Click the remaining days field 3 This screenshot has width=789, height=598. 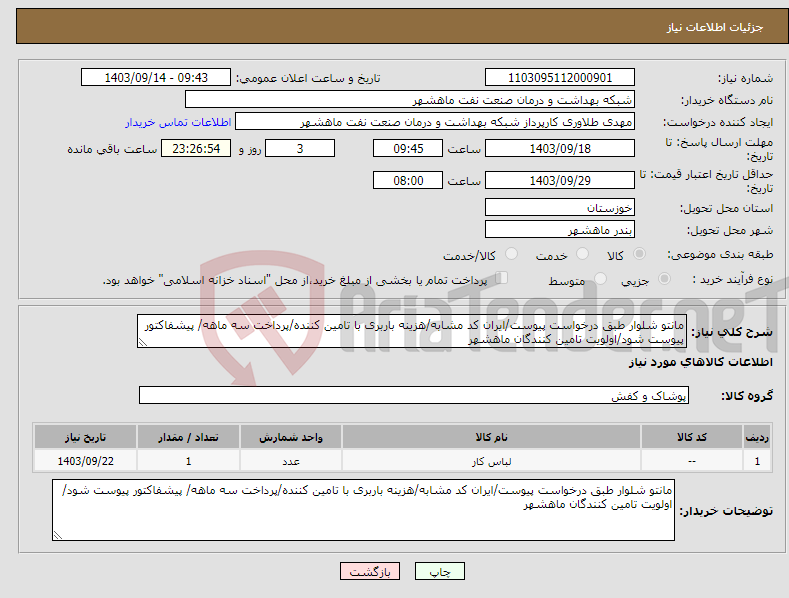pos(300,148)
